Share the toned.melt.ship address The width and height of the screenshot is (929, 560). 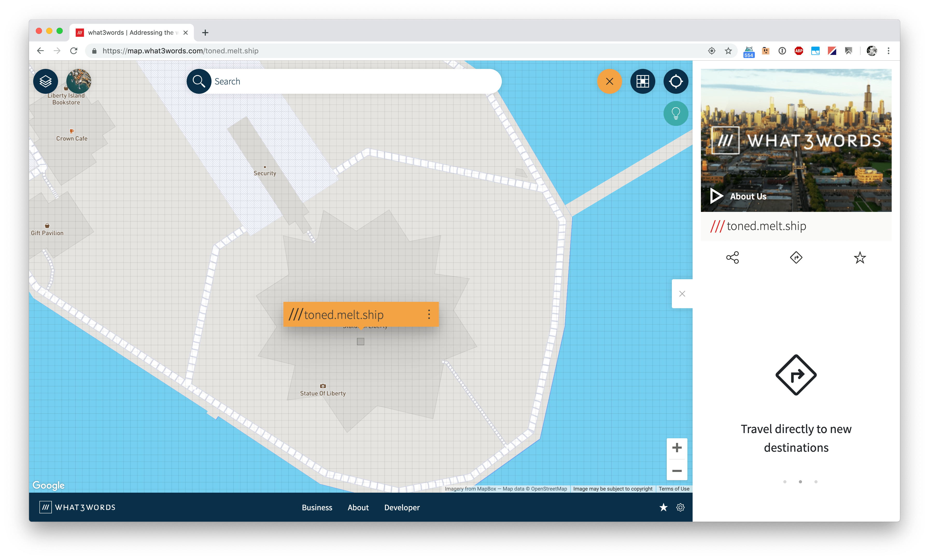click(x=732, y=258)
